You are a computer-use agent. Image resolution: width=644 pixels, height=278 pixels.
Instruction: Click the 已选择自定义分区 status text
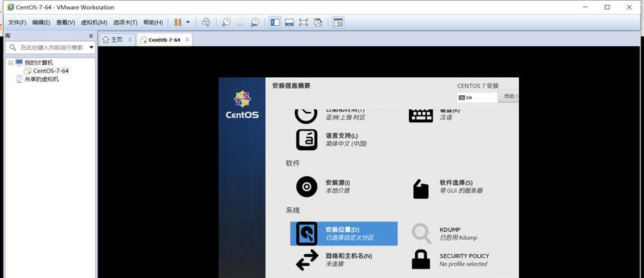350,238
